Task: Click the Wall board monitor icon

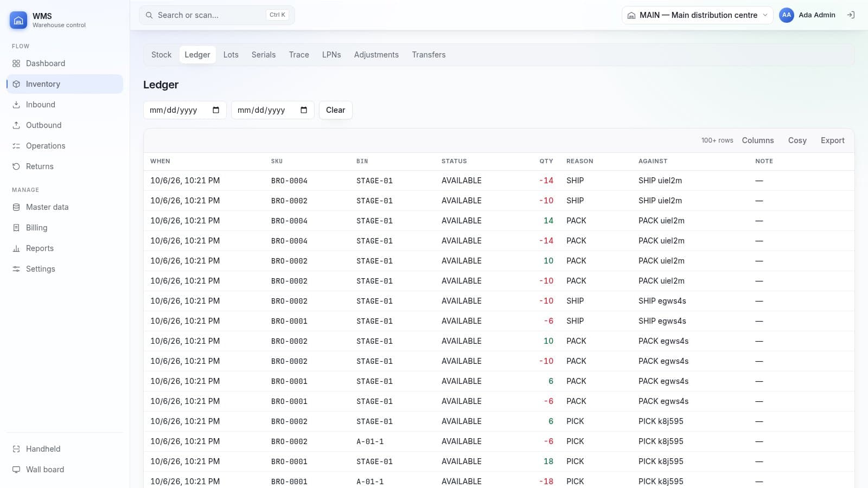Action: coord(16,470)
